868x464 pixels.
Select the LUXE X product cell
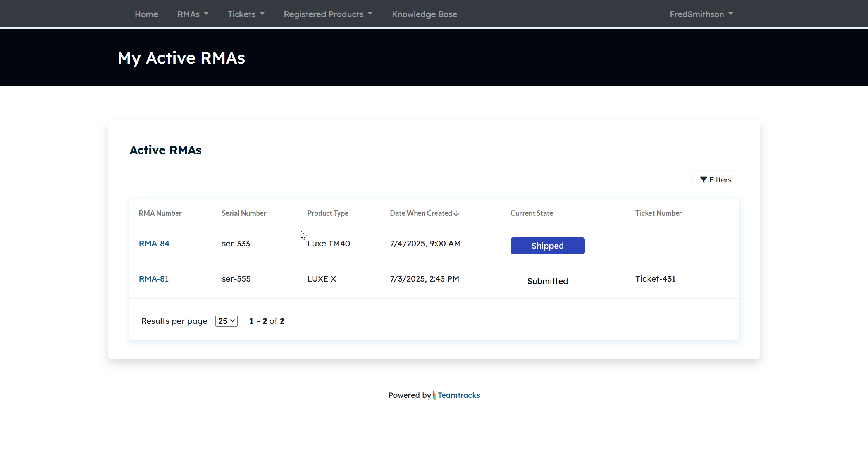(x=322, y=279)
